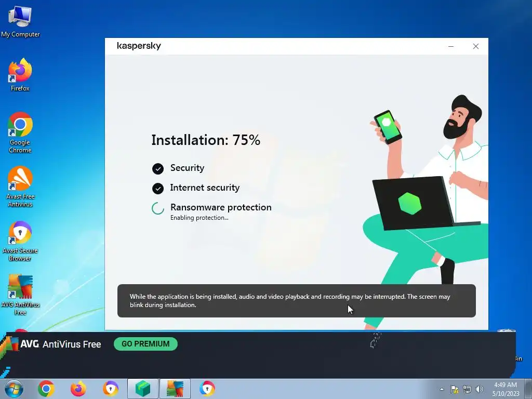Open purple Avast Secure Browser taskbar icon
532x399 pixels.
pos(111,389)
